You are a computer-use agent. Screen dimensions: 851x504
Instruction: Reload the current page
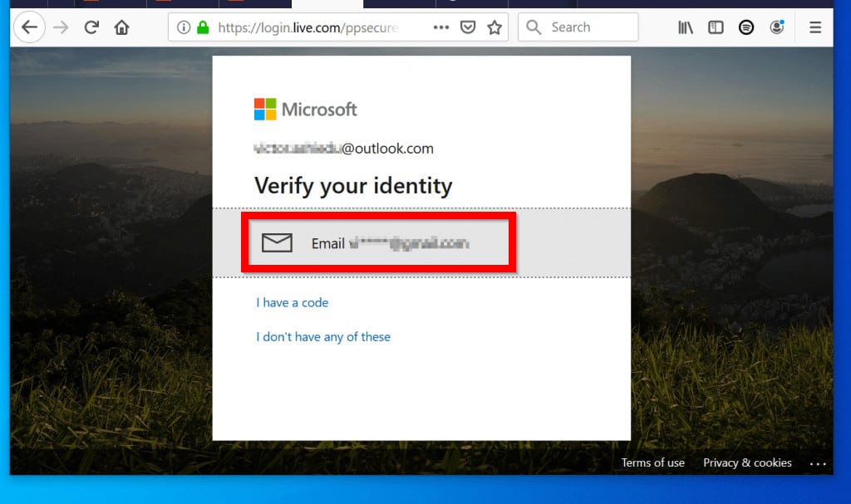[91, 27]
